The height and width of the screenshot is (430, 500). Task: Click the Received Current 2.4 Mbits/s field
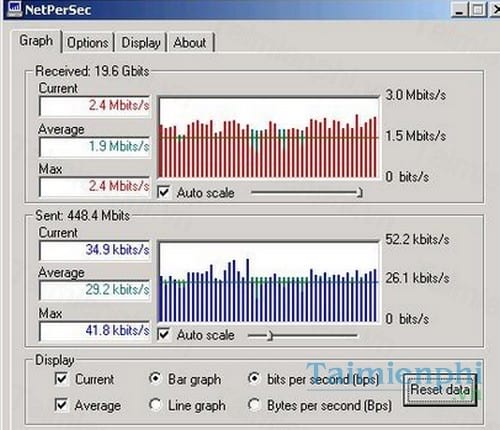95,106
